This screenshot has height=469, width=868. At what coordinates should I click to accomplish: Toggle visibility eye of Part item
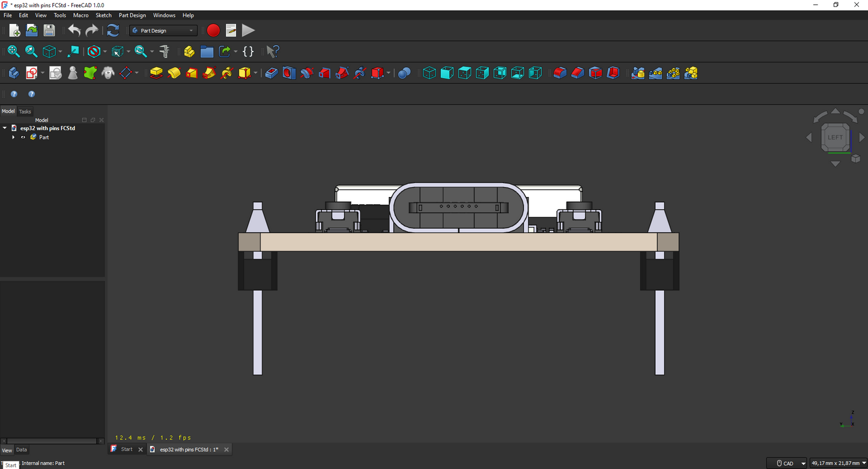coord(23,138)
